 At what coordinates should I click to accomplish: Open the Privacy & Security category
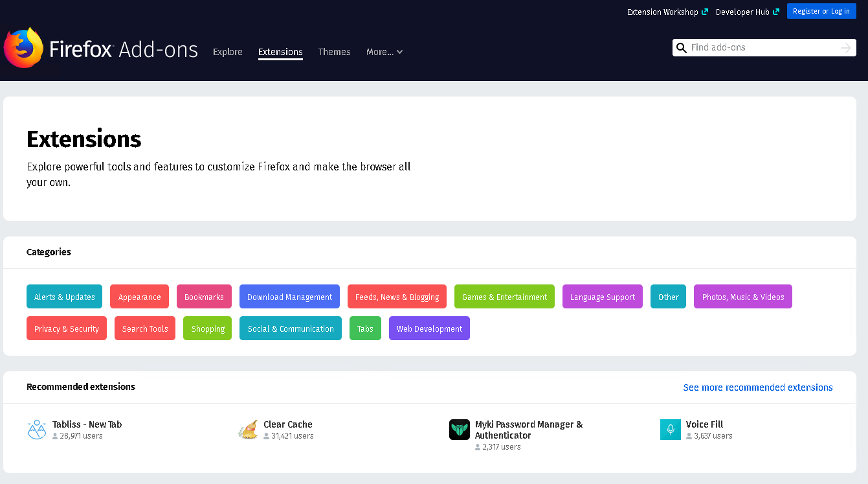click(67, 328)
